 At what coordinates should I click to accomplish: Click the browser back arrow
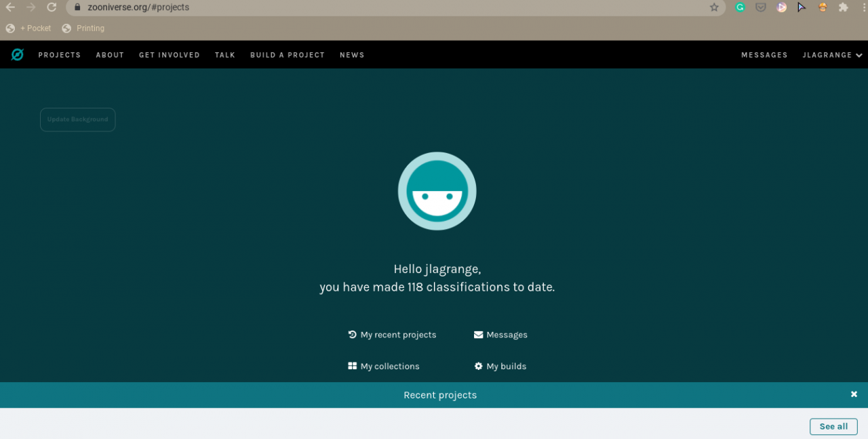[10, 7]
